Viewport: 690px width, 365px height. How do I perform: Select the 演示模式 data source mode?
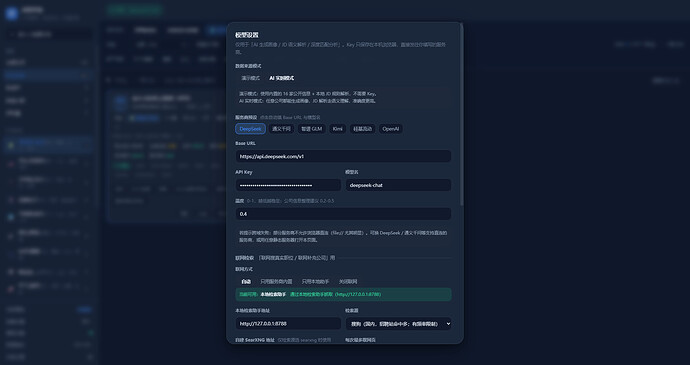250,78
